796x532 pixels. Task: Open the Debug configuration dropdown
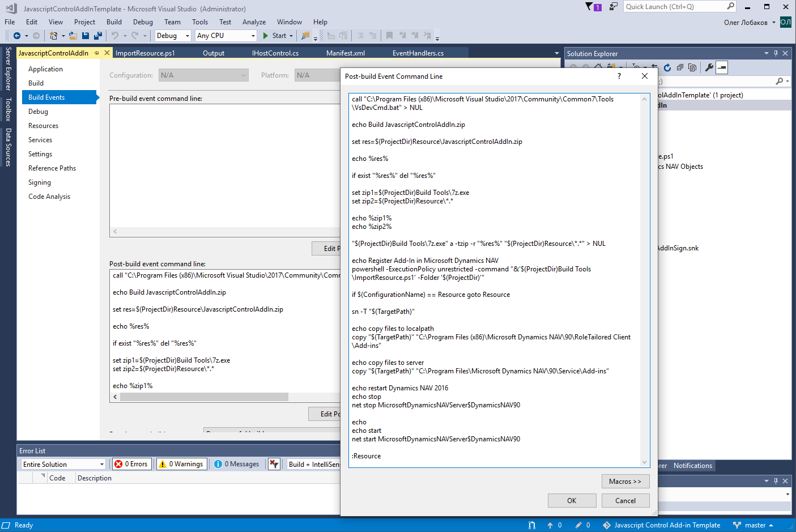click(173, 36)
